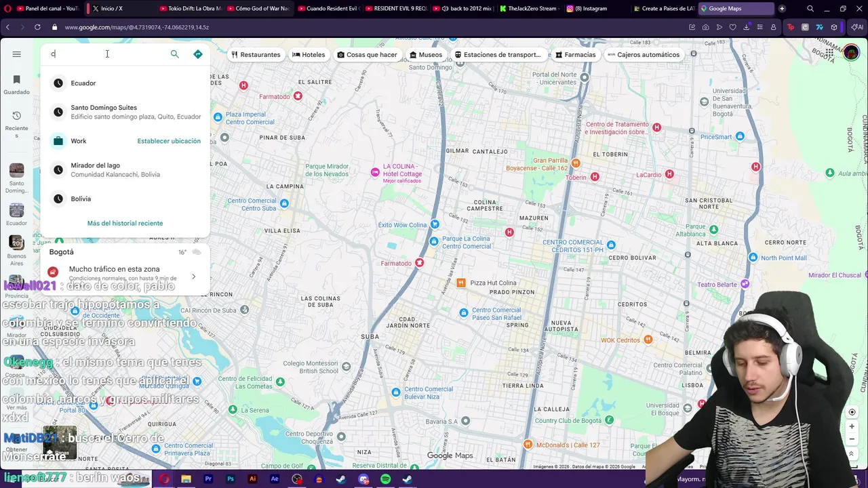Open Adobe Photoshop from taskbar

[x=231, y=479]
